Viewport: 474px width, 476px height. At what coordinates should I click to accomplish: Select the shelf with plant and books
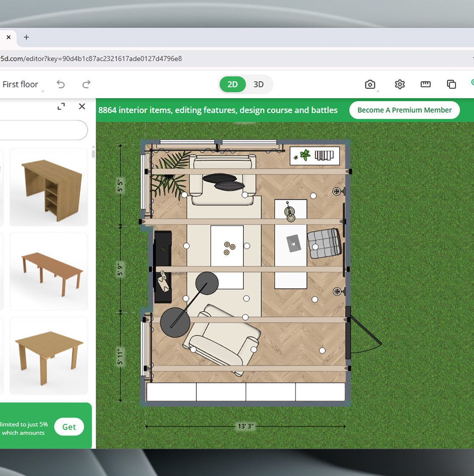[x=314, y=156]
